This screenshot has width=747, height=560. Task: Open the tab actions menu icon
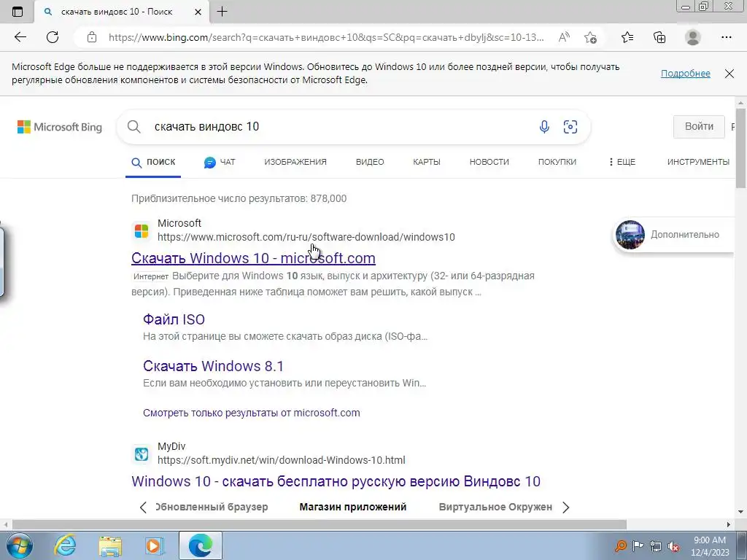point(18,12)
